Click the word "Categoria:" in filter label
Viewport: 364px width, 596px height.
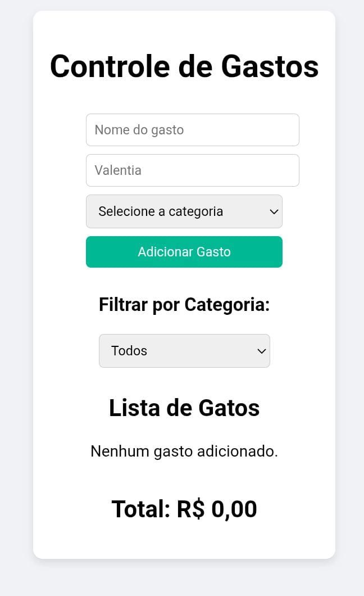pos(227,305)
